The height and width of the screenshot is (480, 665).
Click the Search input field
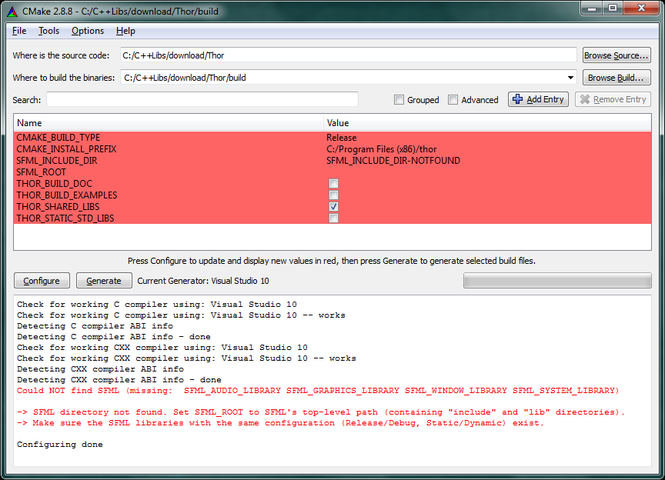coord(202,100)
